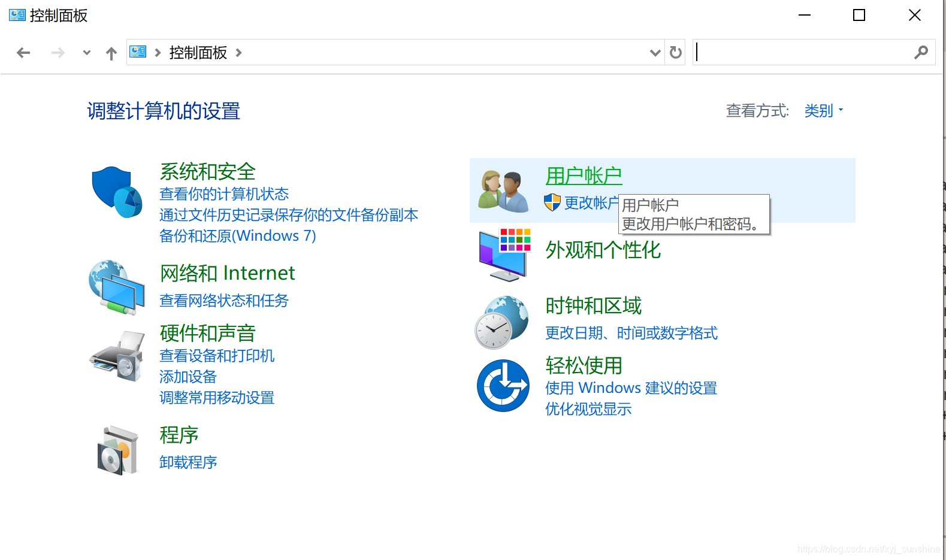
Task: Open the 用户帐户 heading link
Action: pyautogui.click(x=584, y=175)
